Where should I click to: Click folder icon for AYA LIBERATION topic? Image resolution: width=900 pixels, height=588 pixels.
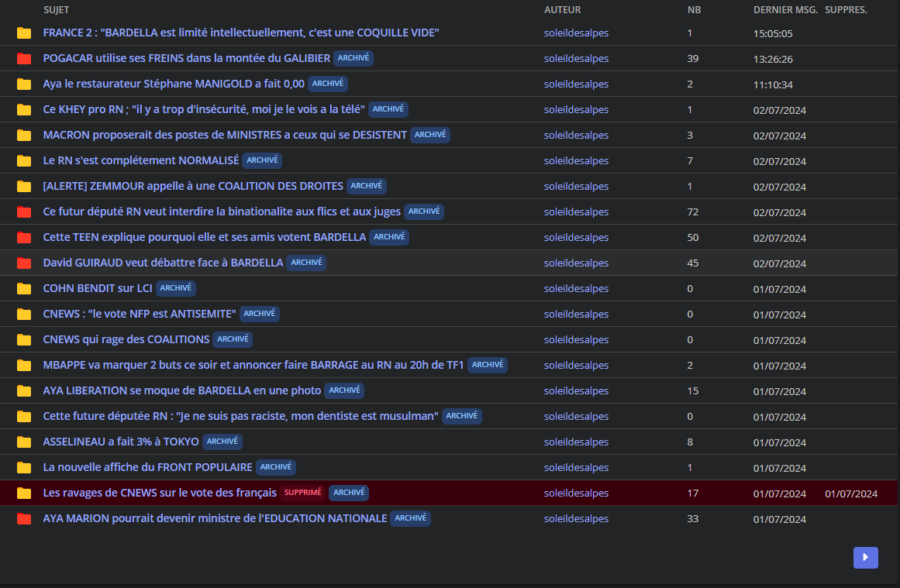[x=24, y=390]
